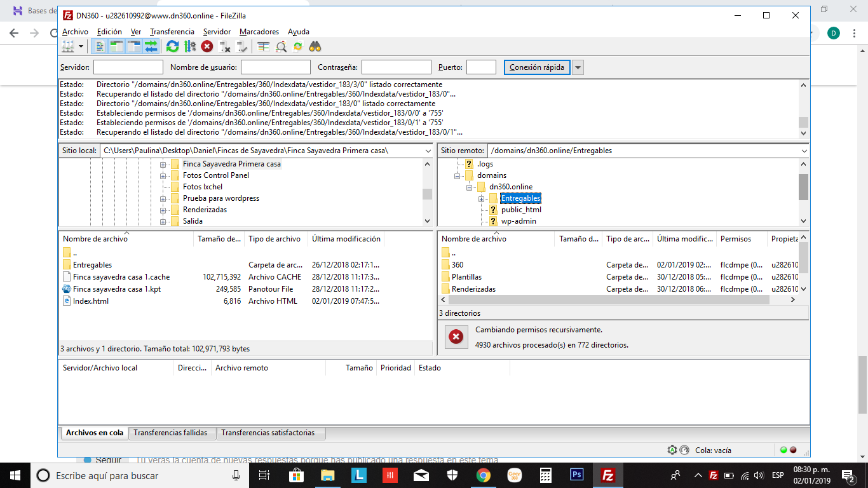Toggle the transfer queue display
868x488 pixels.
(x=151, y=46)
